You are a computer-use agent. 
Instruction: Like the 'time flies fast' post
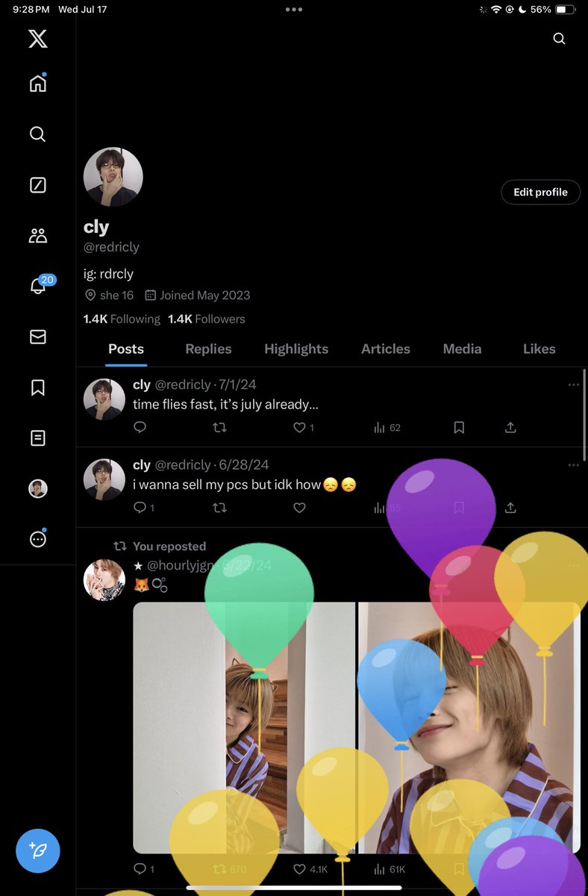(x=303, y=428)
